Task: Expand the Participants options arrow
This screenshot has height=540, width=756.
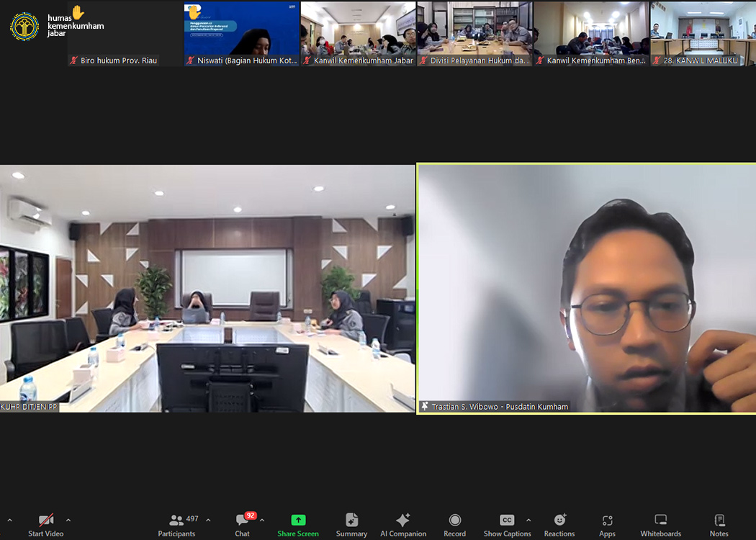Action: 208,520
